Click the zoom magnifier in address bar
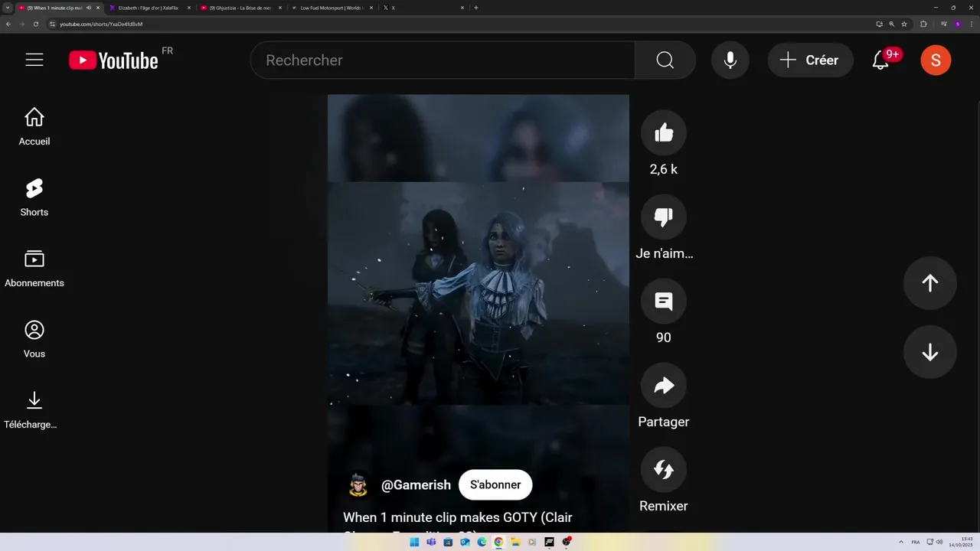 click(892, 24)
